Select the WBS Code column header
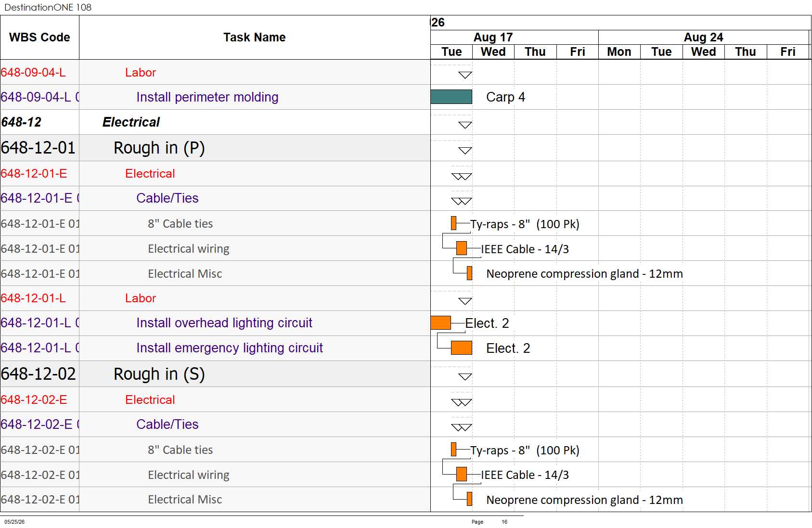This screenshot has width=812, height=528. click(x=39, y=37)
